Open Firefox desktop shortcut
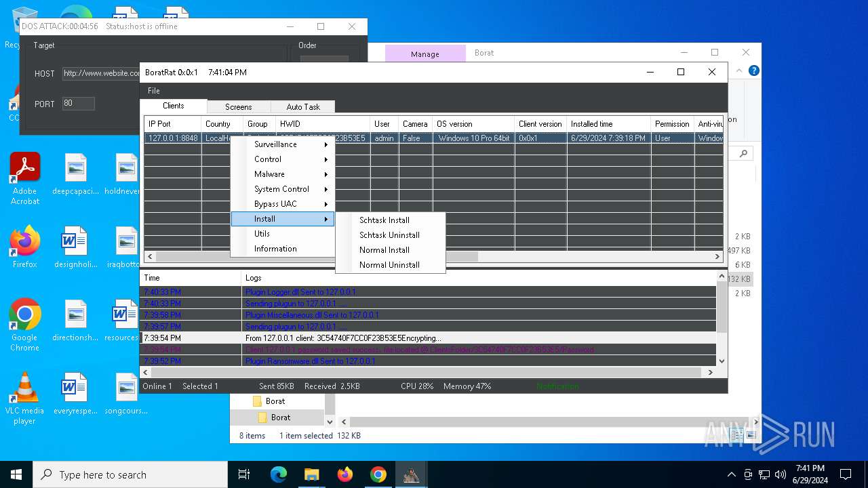 coord(25,247)
